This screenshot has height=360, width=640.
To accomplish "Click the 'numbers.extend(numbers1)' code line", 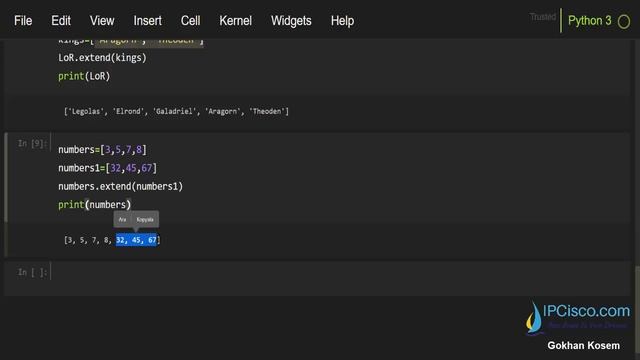I will point(120,187).
